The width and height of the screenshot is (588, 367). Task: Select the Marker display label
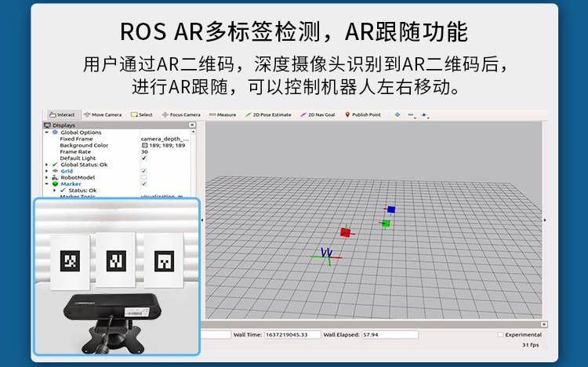click(71, 183)
